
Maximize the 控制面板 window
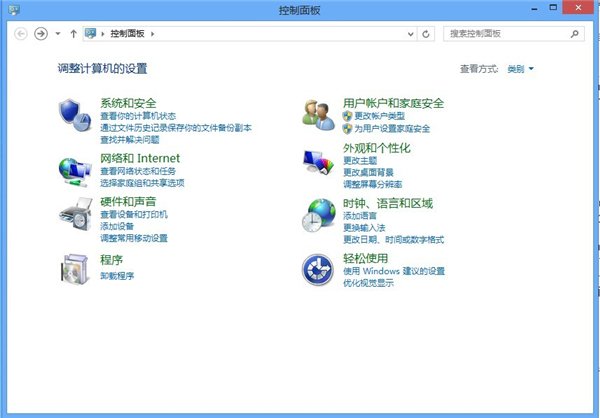(x=553, y=7)
